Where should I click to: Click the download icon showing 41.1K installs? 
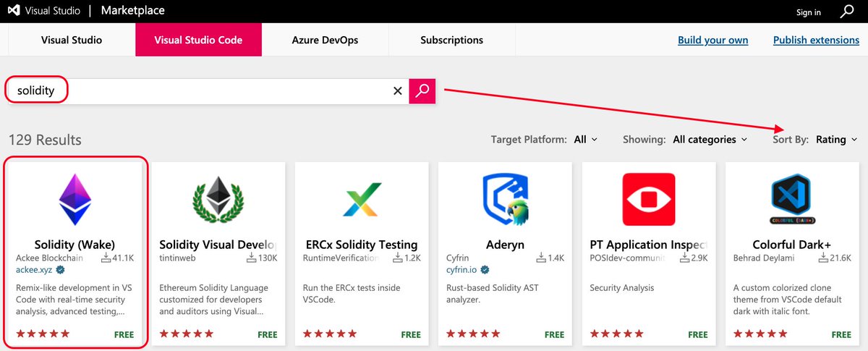point(106,258)
